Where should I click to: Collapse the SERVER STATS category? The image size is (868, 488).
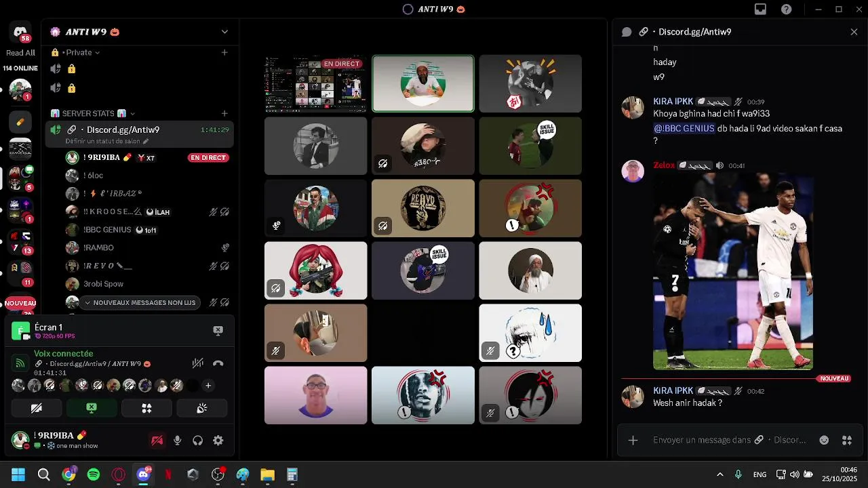point(94,113)
